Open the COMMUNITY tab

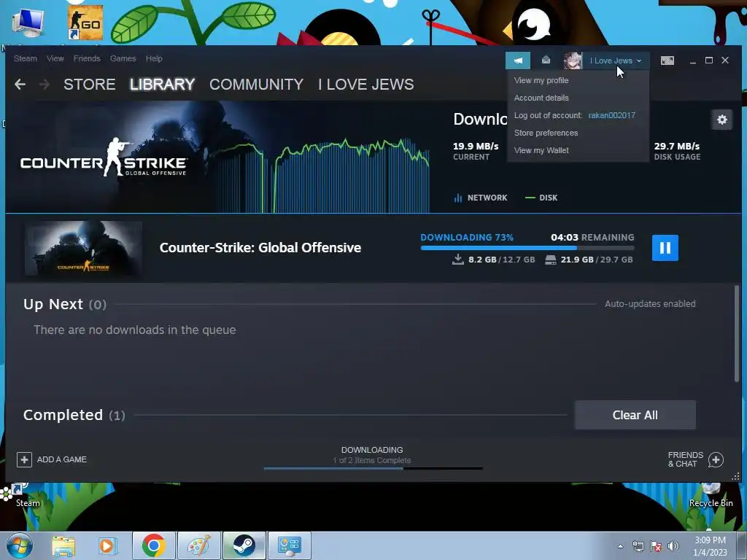(256, 85)
